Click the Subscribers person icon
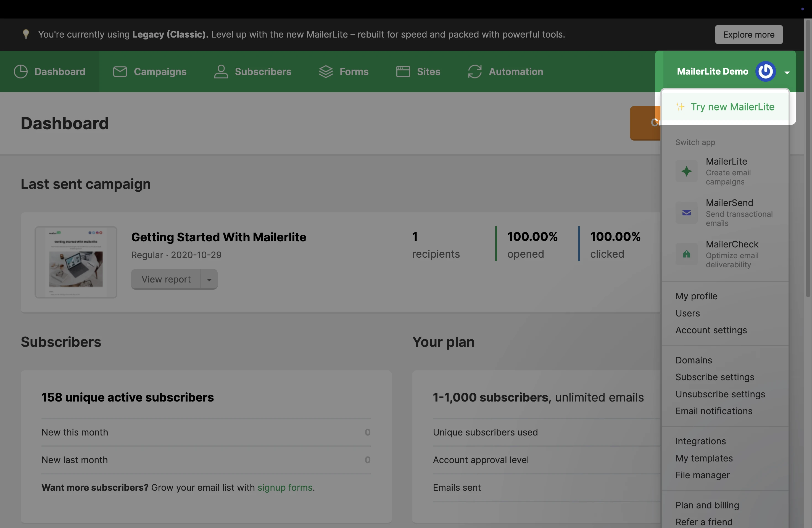Image resolution: width=812 pixels, height=528 pixels. pyautogui.click(x=221, y=72)
